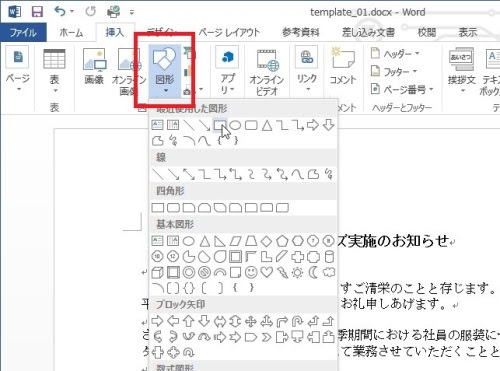Screen dimensions: 500x371
Task: Select the curved double-arrow connector under 線
Action: coord(282,174)
